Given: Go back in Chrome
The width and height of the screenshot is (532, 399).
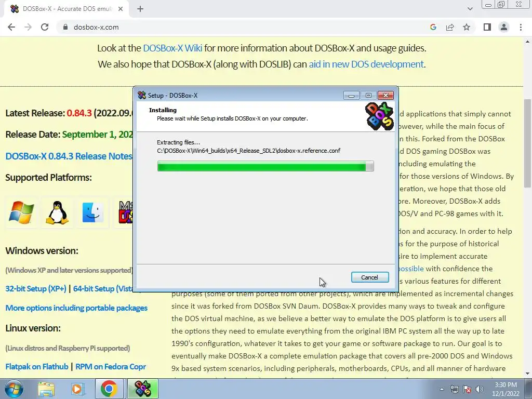Looking at the screenshot, I should pyautogui.click(x=11, y=27).
